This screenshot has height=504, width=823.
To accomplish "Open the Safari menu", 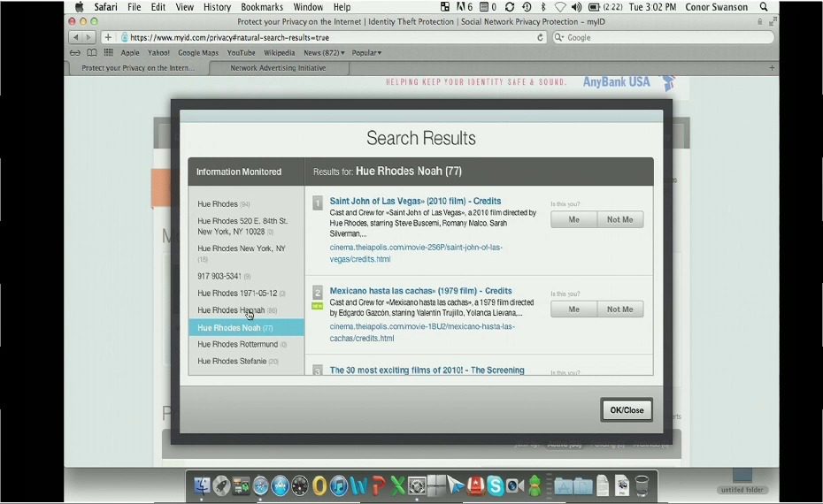I will tap(105, 7).
